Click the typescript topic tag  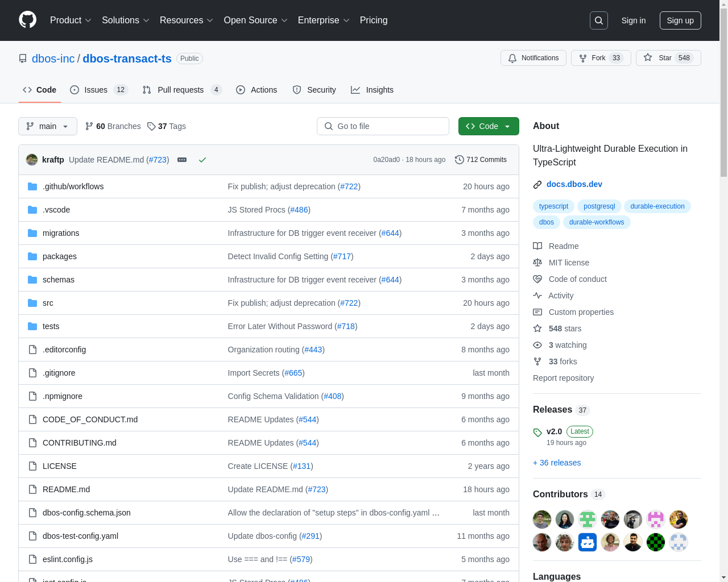(553, 206)
